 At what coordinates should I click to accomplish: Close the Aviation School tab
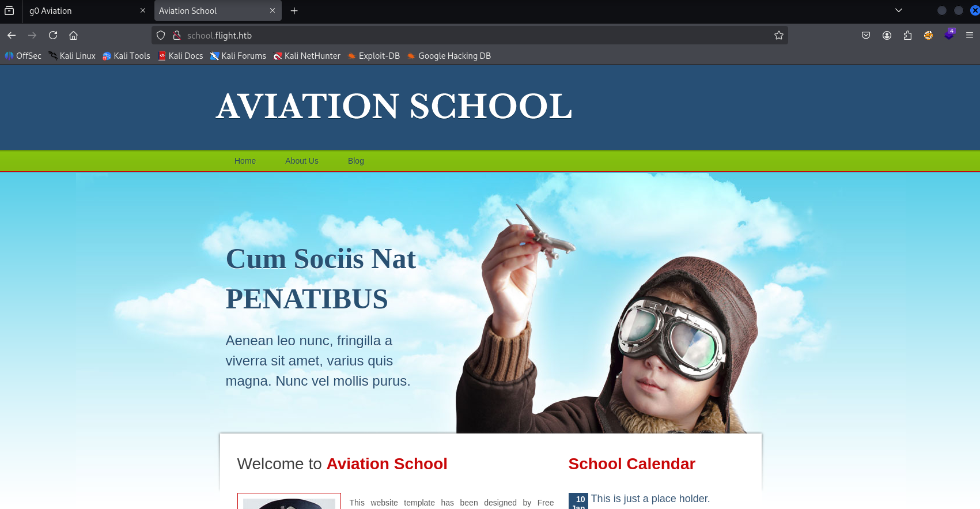tap(273, 10)
